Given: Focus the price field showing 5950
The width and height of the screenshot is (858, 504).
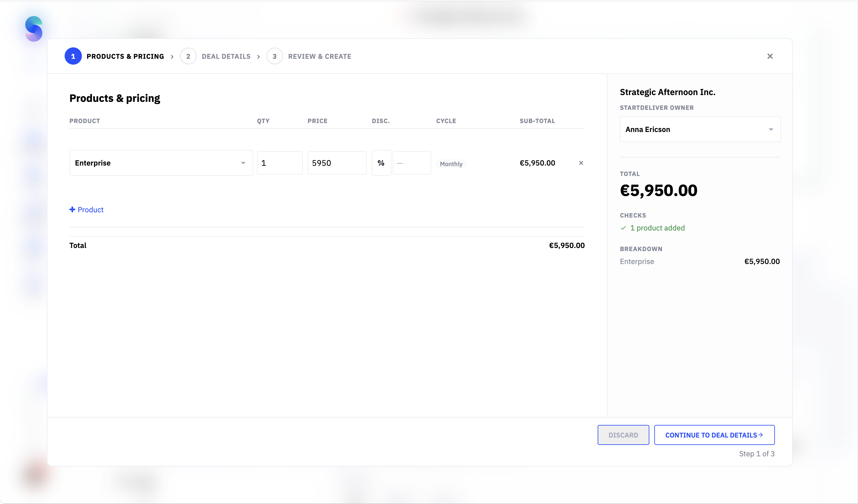Looking at the screenshot, I should [x=337, y=163].
